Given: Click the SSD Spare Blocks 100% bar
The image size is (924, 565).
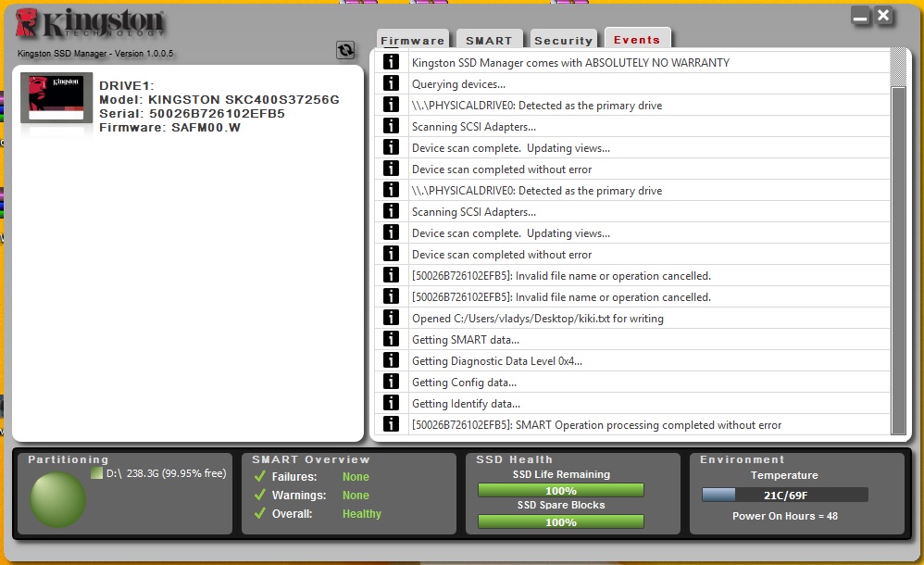Looking at the screenshot, I should pyautogui.click(x=560, y=521).
